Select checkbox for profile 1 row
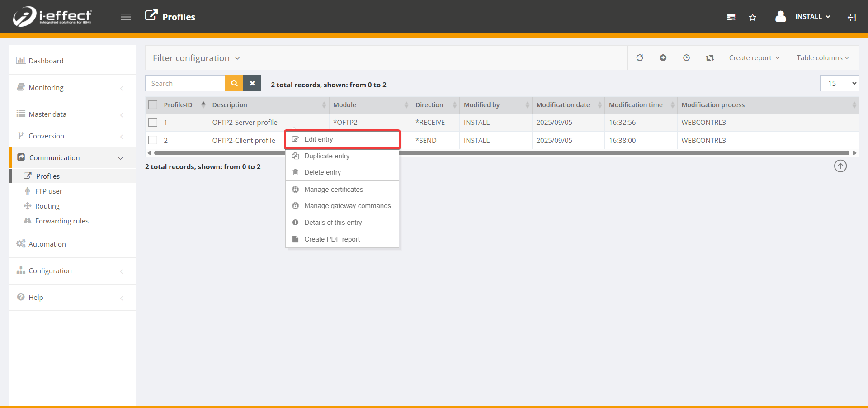868x408 pixels. click(153, 123)
